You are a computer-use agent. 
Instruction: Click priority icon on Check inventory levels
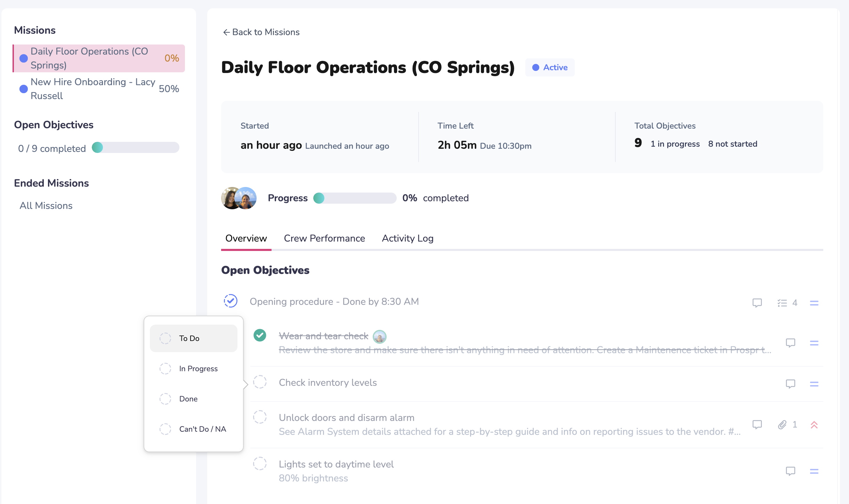[814, 384]
